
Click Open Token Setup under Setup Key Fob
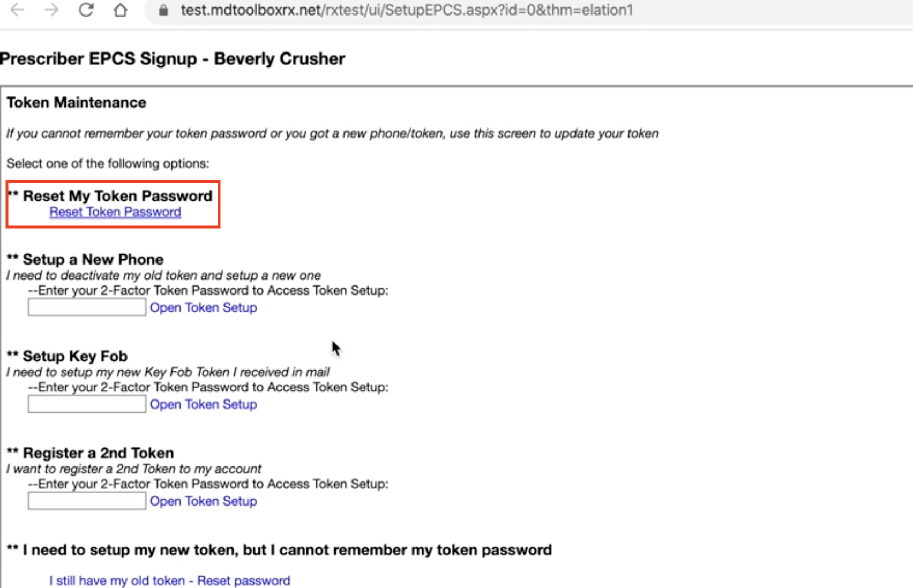pyautogui.click(x=204, y=404)
